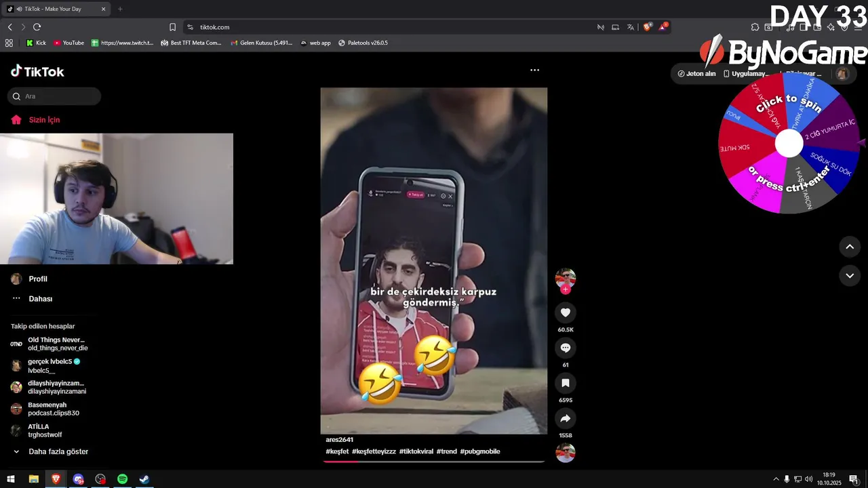Open volume control in system tray
Image resolution: width=868 pixels, height=488 pixels.
click(x=808, y=479)
